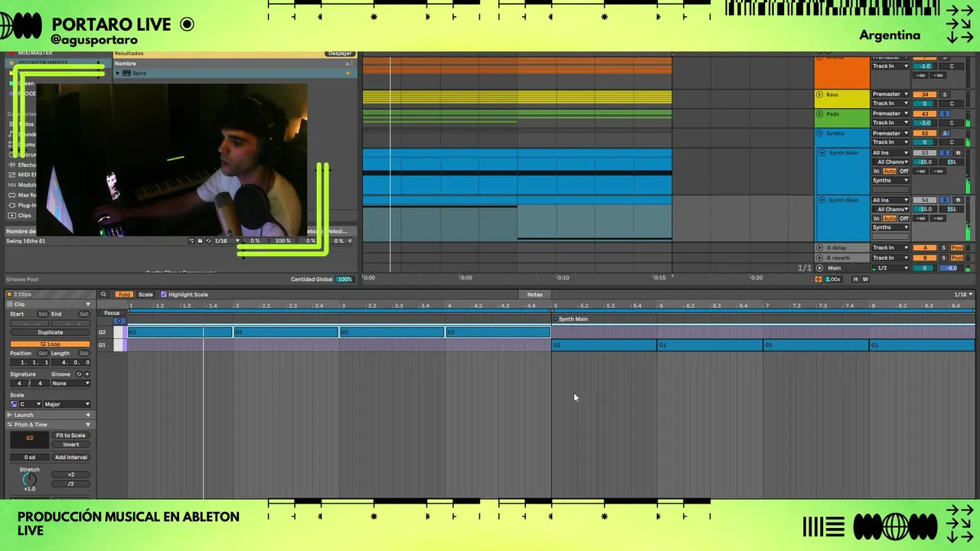
Task: Open the Bass Premaster output dropdown
Action: [x=890, y=95]
